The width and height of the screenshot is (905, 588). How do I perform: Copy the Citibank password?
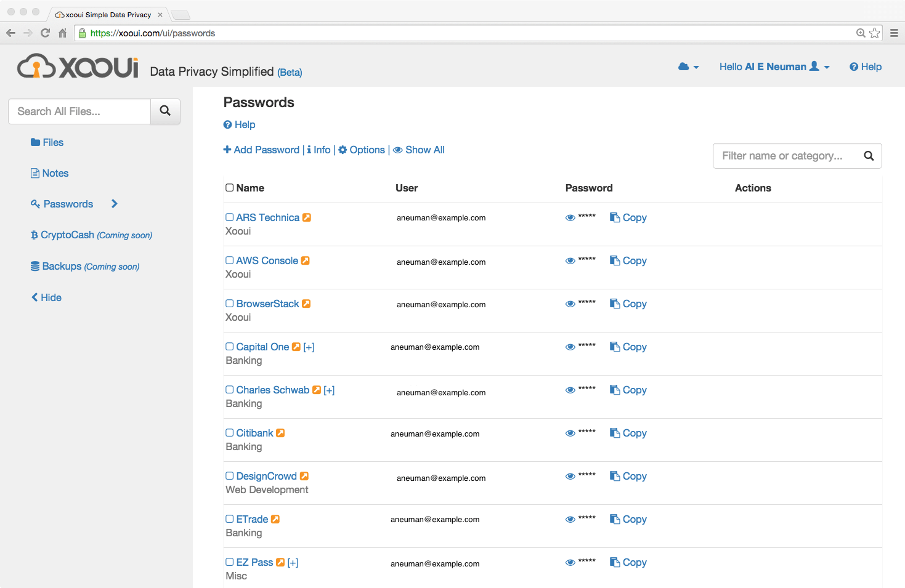628,433
